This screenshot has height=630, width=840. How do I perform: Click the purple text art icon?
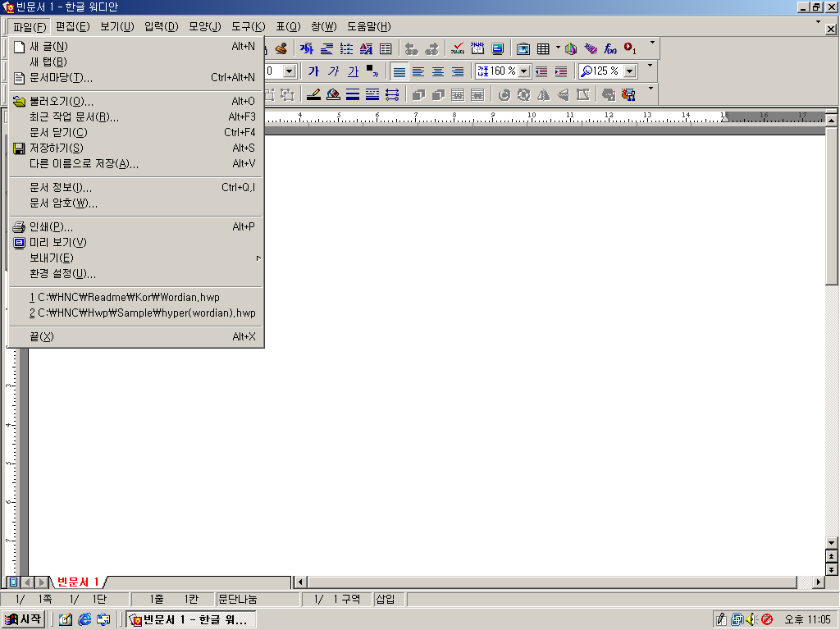[x=591, y=48]
